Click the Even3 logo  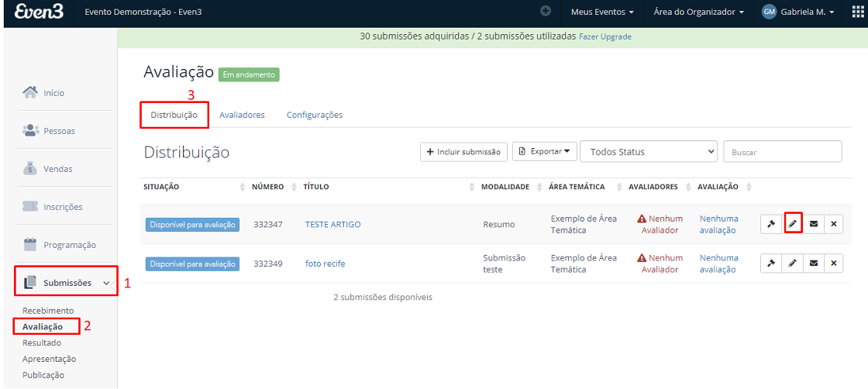click(39, 12)
